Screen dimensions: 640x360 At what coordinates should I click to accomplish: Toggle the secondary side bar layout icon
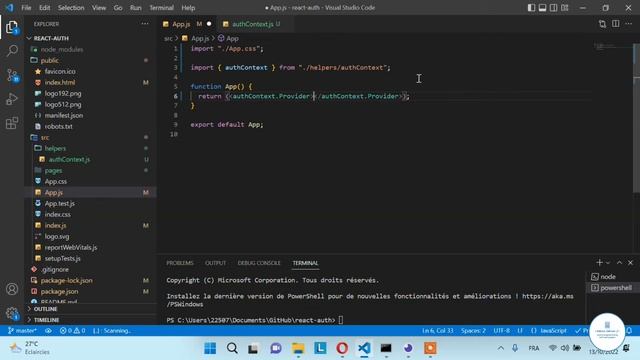[553, 8]
